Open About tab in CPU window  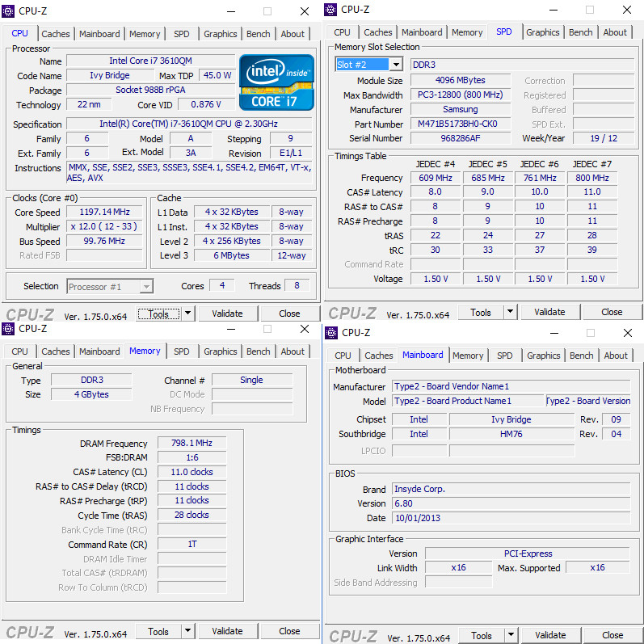293,34
